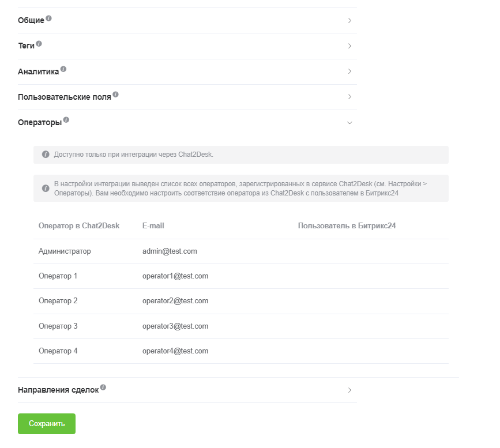Click info icon in Chat2Desk-only notice

pos(46,155)
